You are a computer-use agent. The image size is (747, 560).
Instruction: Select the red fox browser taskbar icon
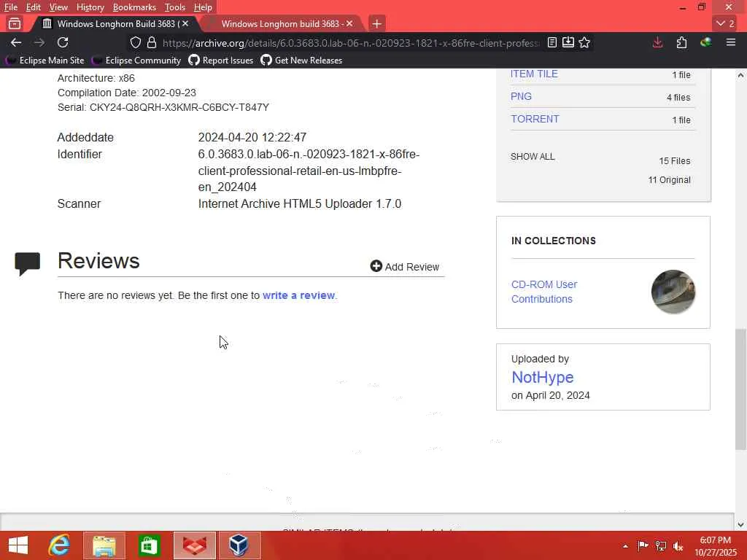click(194, 545)
